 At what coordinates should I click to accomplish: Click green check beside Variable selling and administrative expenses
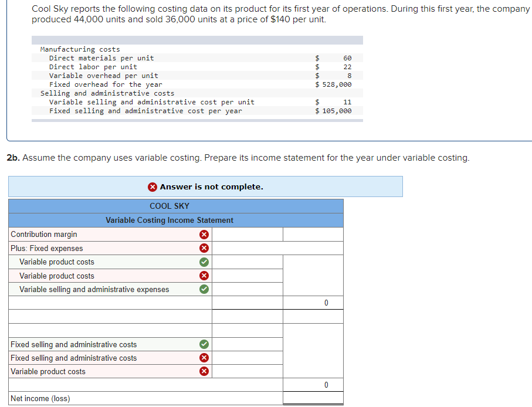pos(204,289)
